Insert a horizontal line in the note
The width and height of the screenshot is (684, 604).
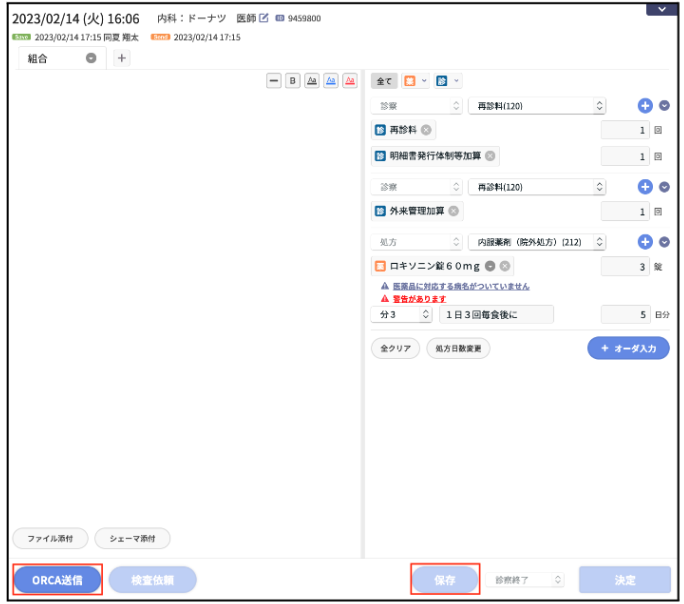(274, 81)
